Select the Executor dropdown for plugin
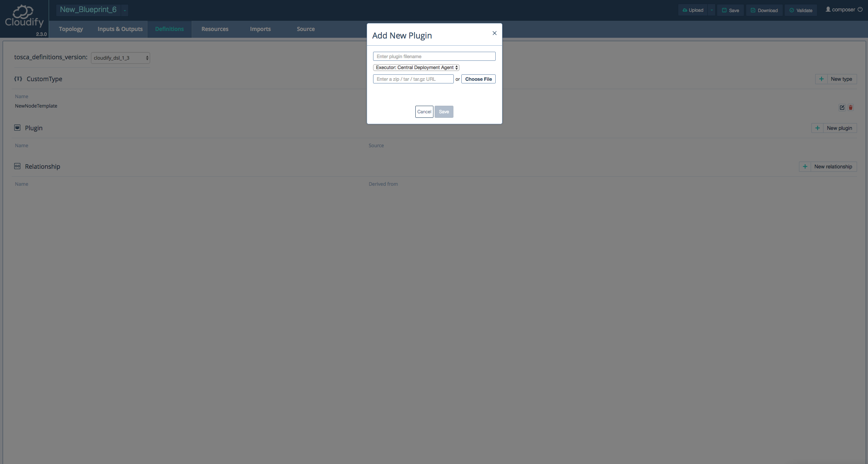 (x=416, y=67)
